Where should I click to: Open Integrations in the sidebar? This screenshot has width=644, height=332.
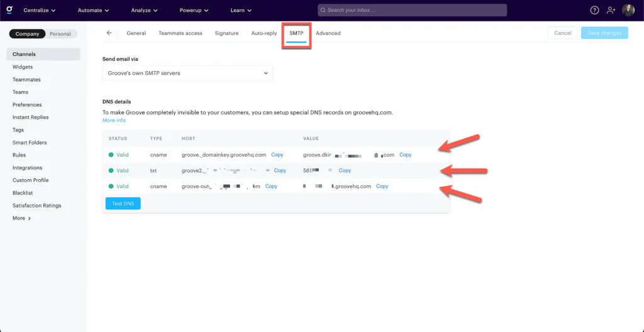27,168
